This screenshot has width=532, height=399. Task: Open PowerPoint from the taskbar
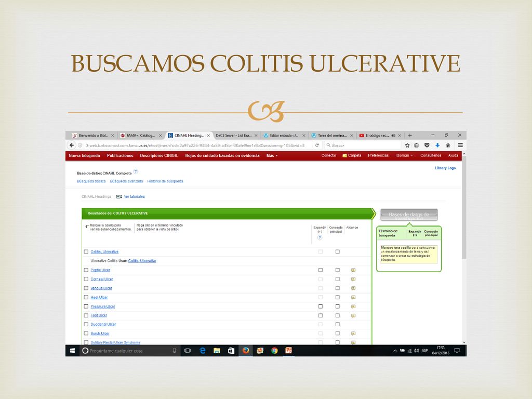pos(289,351)
